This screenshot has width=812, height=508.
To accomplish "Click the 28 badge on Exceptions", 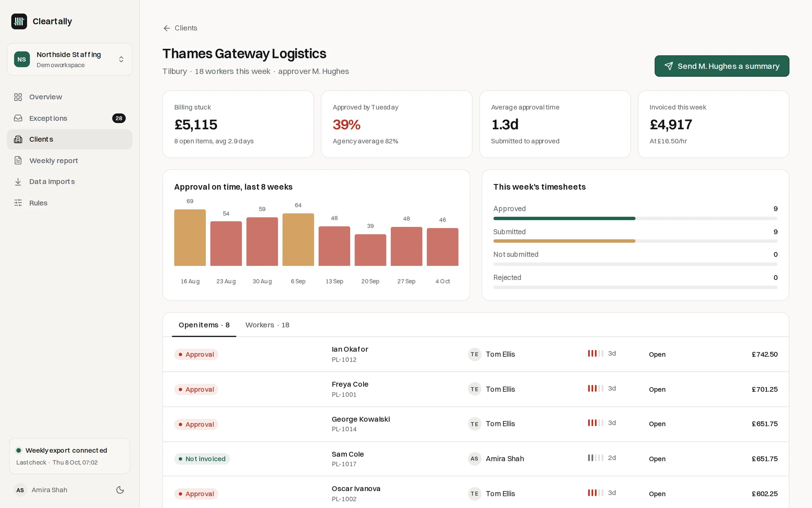I will pos(119,118).
